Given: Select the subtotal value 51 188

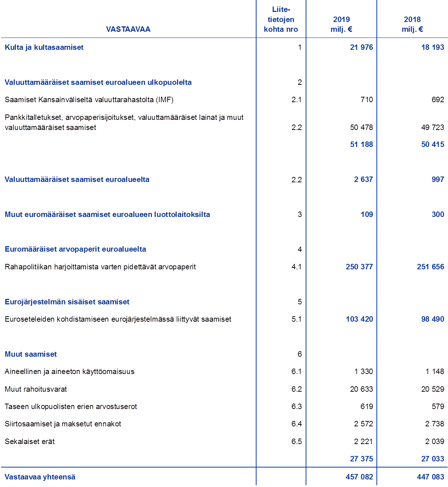Looking at the screenshot, I should pyautogui.click(x=361, y=144).
